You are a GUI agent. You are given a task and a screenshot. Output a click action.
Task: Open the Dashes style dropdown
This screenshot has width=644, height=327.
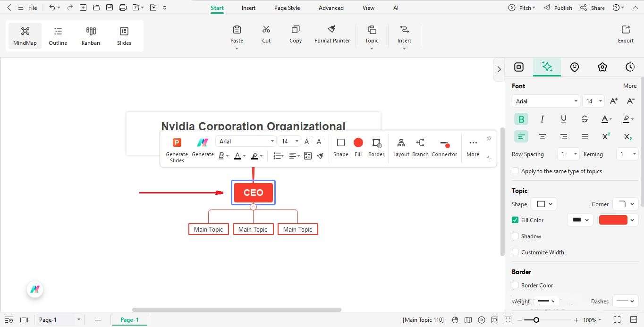626,301
